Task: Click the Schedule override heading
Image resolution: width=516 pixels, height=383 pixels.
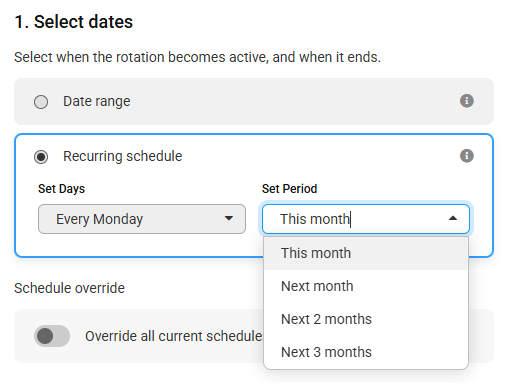Action: pos(69,288)
